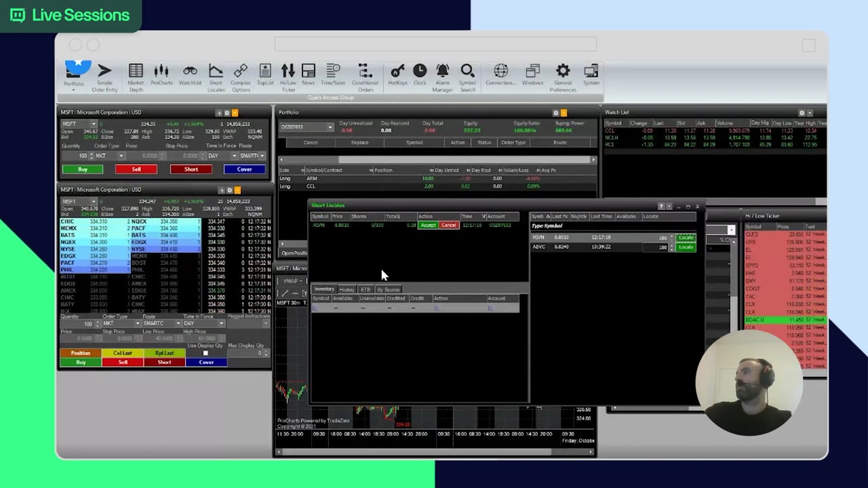Launch ProCharts from the toolbar

[161, 75]
